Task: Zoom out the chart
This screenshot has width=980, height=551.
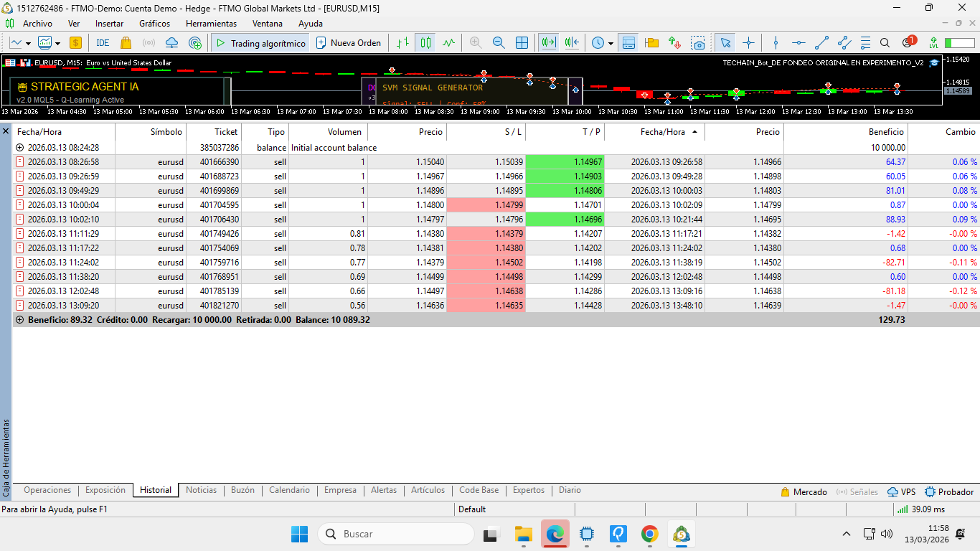Action: pos(499,43)
